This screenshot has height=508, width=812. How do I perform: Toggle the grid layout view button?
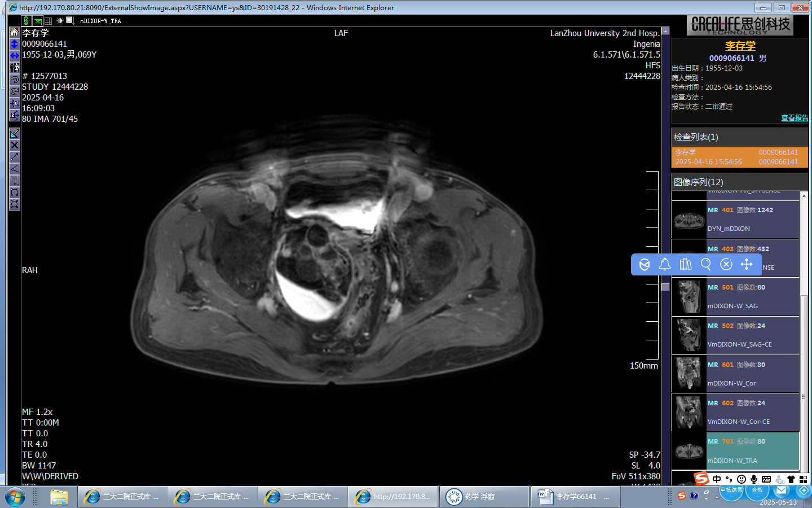point(48,20)
